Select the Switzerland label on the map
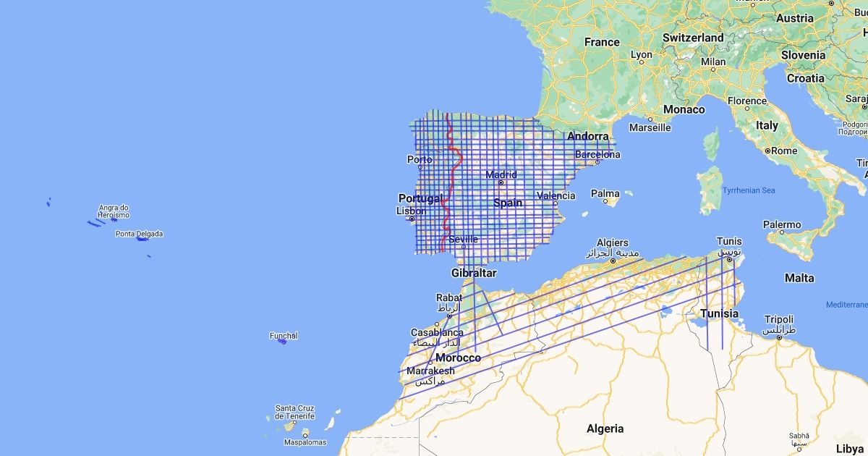This screenshot has width=868, height=456. 693,37
